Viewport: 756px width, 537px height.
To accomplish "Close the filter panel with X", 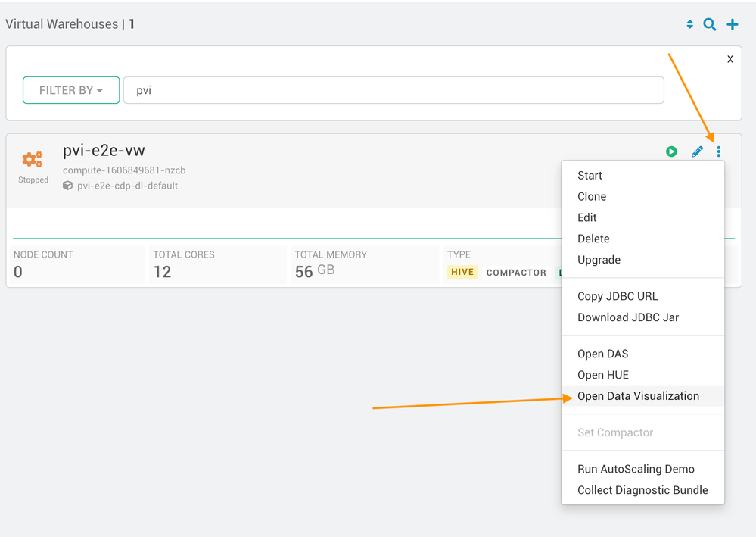I will [730, 59].
